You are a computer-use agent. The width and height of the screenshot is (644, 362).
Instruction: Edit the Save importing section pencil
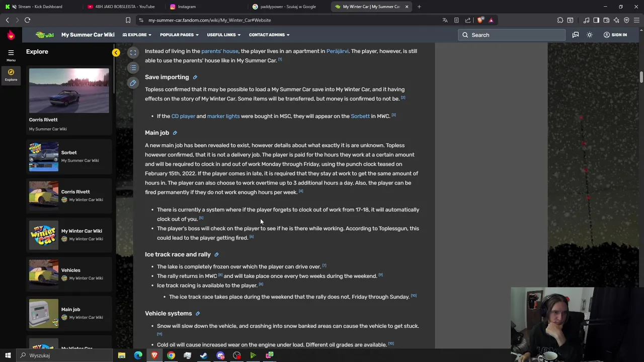195,77
